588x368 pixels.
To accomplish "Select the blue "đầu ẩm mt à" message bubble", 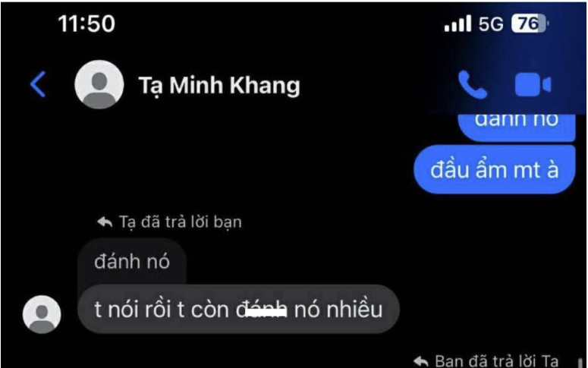I will tap(494, 169).
